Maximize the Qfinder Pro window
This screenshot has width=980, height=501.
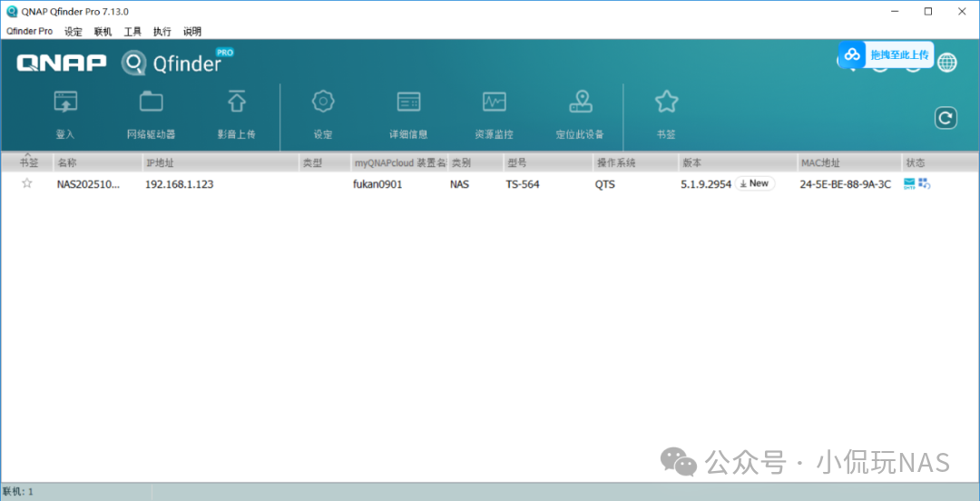coord(927,11)
